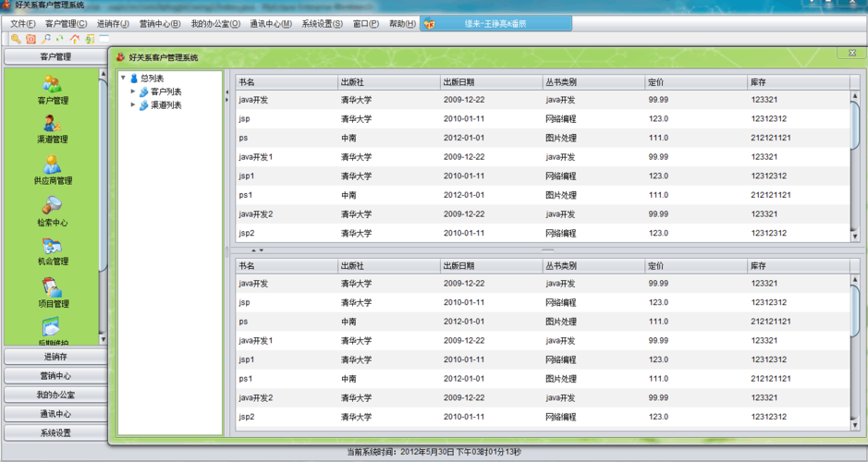The width and height of the screenshot is (868, 462).
Task: Expand the 我的办公室 accordion section
Action: (55, 395)
